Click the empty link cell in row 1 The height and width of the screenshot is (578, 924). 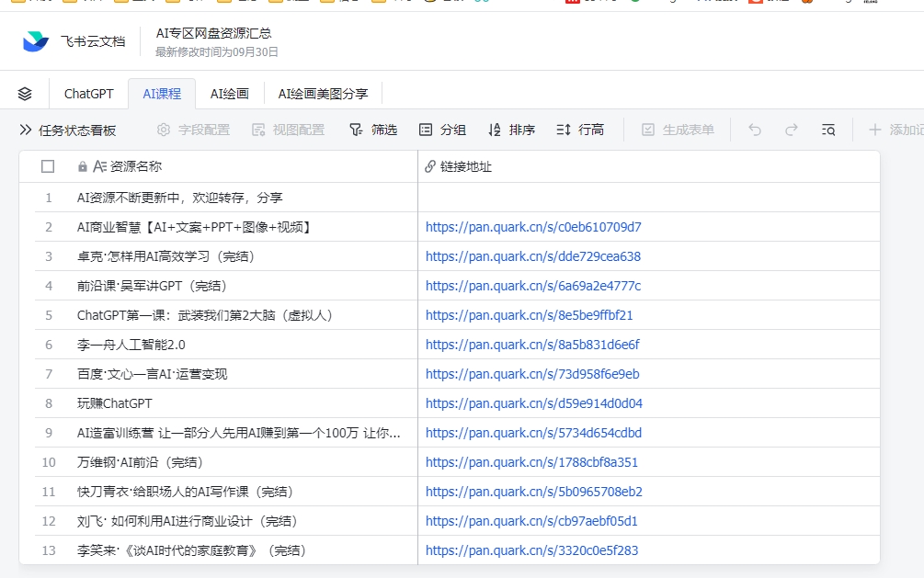(649, 198)
